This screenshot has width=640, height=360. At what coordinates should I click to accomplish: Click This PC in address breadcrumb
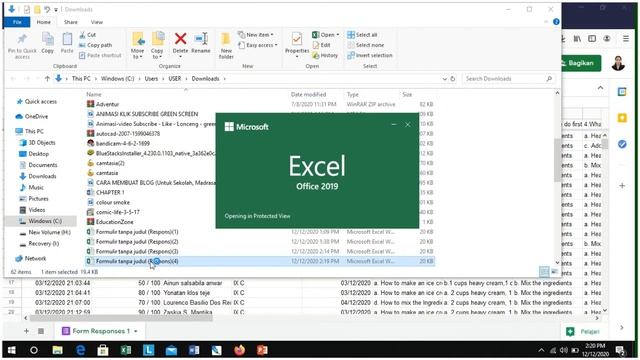81,78
